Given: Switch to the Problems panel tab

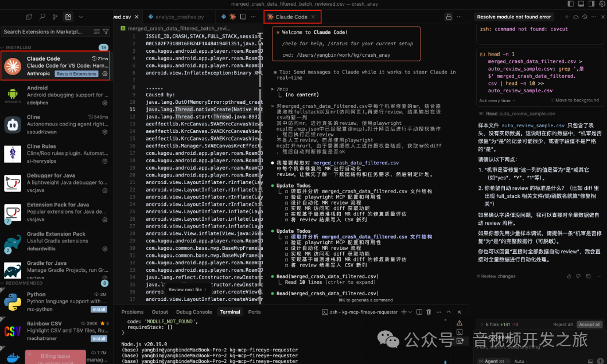Looking at the screenshot, I should pos(133,312).
